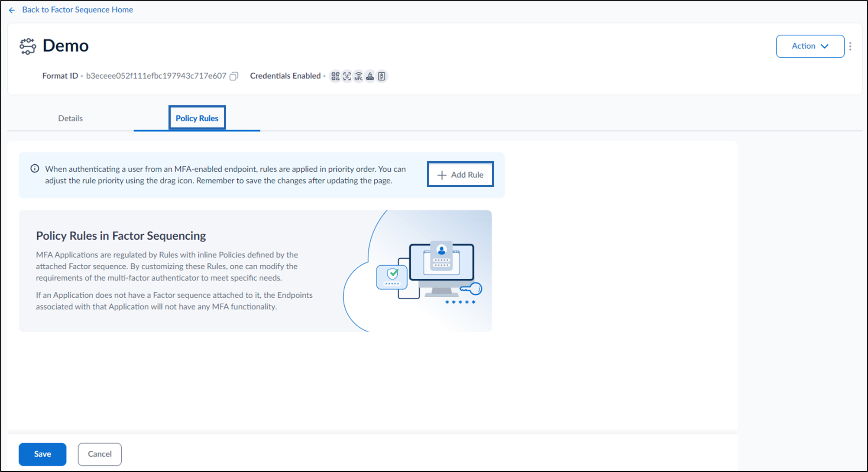Click the NFC credential icon
Viewport: 868px width, 472px height.
tap(359, 76)
